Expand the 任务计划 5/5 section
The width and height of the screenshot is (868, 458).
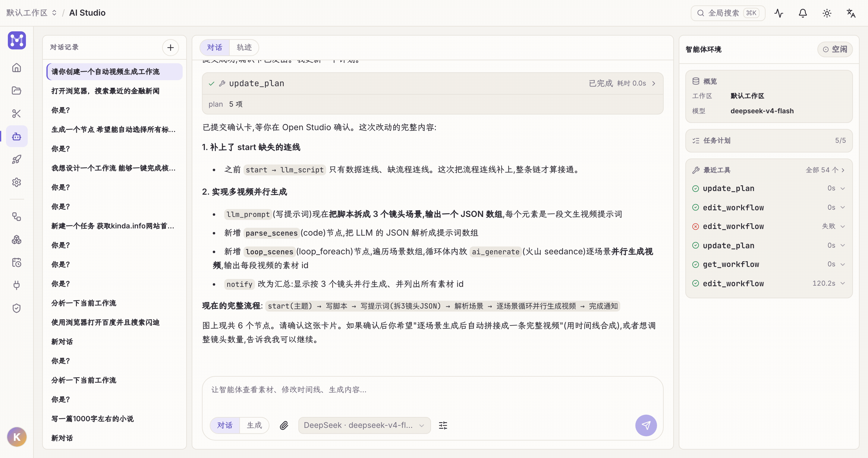(x=769, y=141)
